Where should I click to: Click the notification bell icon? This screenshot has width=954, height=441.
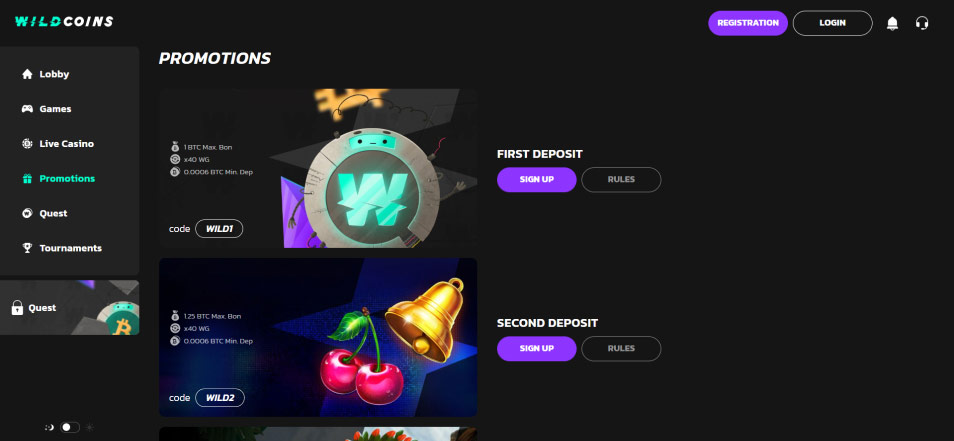(892, 23)
